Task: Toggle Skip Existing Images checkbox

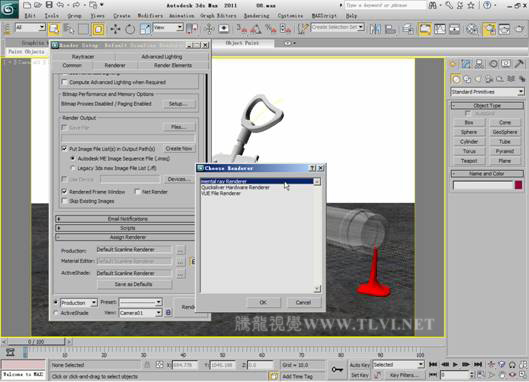Action: pyautogui.click(x=64, y=201)
